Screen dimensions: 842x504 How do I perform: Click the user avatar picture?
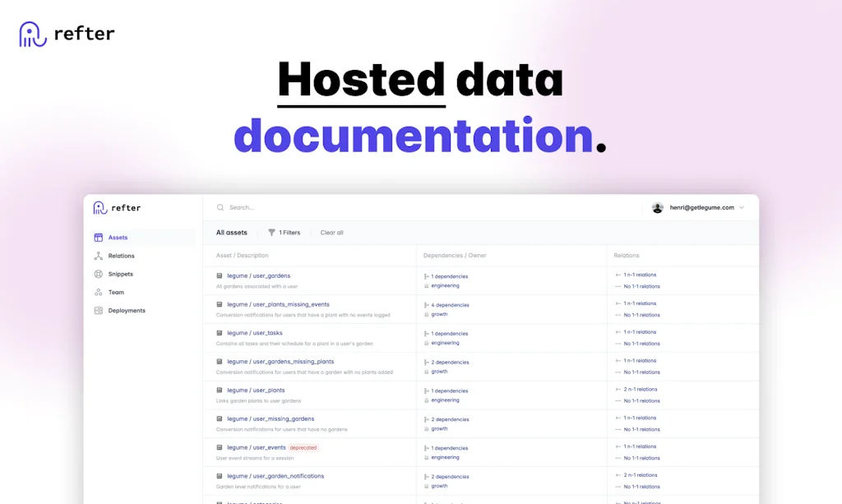click(x=657, y=208)
